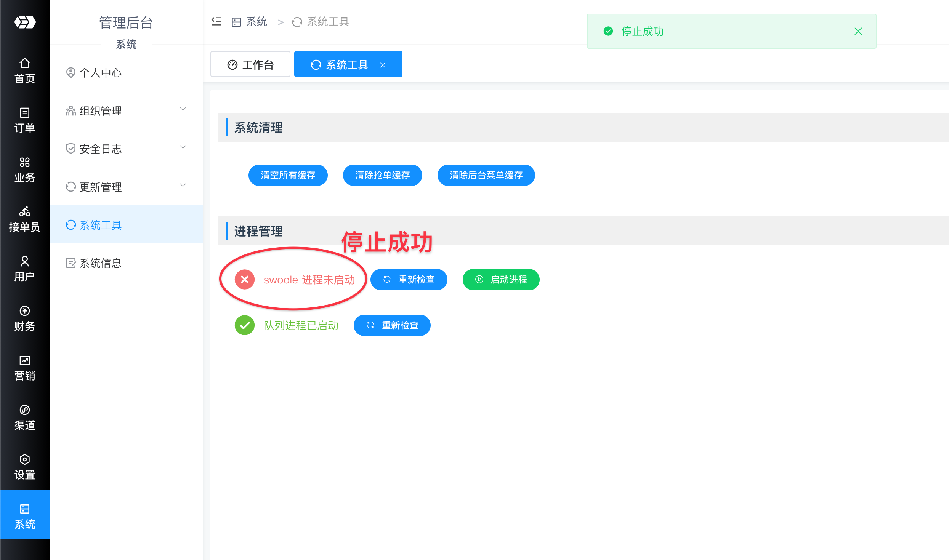Click 清除抢单缓存 button
The image size is (949, 560).
pyautogui.click(x=383, y=175)
